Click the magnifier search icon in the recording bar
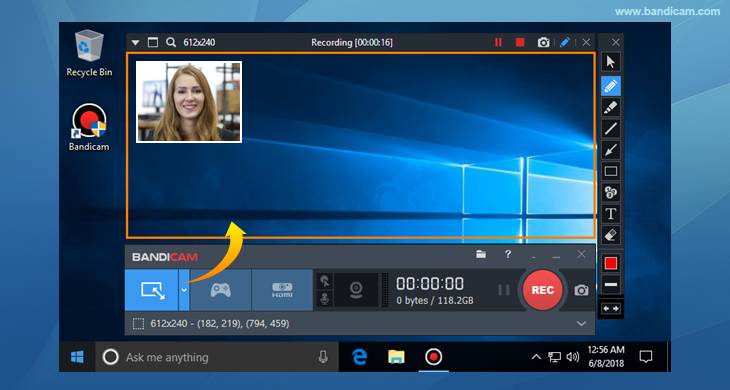 [171, 42]
